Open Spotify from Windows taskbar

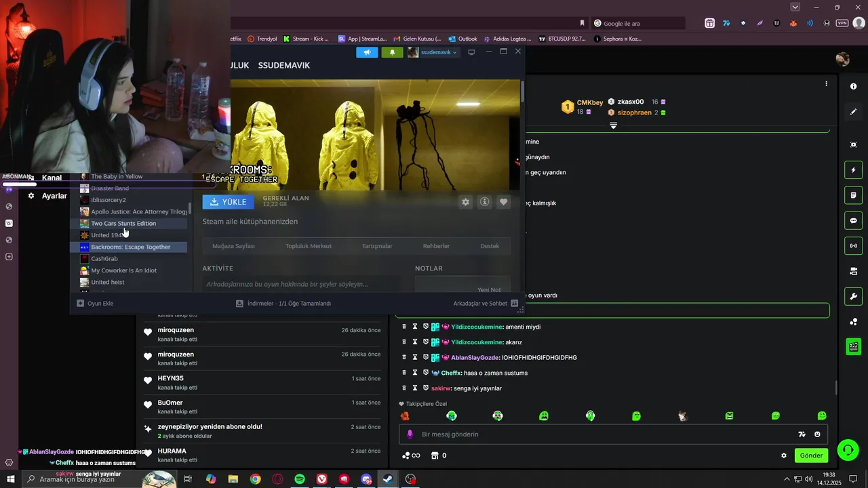point(300,479)
